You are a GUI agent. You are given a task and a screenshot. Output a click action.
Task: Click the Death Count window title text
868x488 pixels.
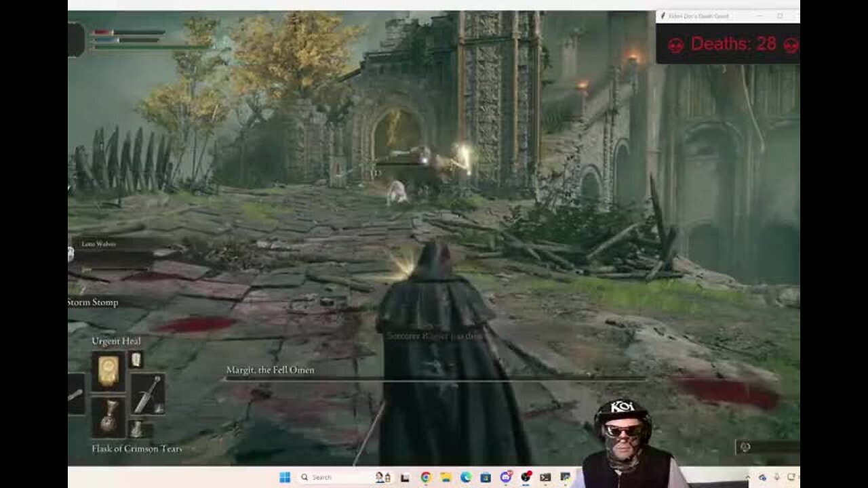698,16
